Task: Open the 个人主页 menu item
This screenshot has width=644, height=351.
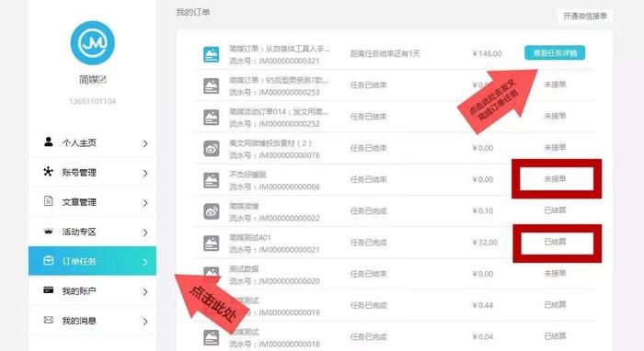Action: pos(92,142)
